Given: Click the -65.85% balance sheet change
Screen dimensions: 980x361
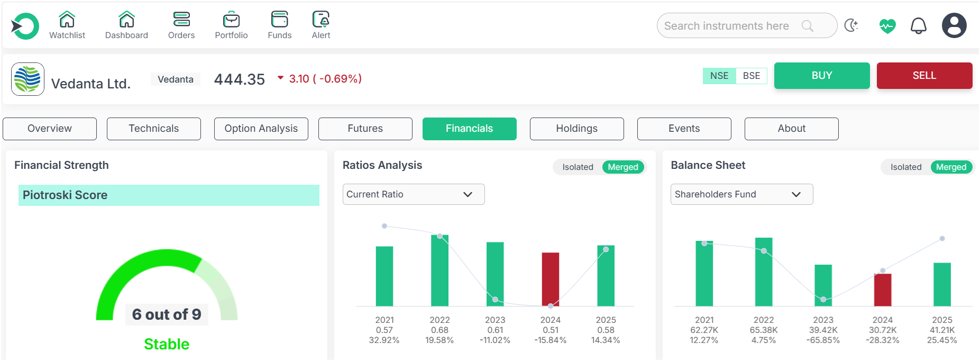Looking at the screenshot, I should [x=823, y=340].
